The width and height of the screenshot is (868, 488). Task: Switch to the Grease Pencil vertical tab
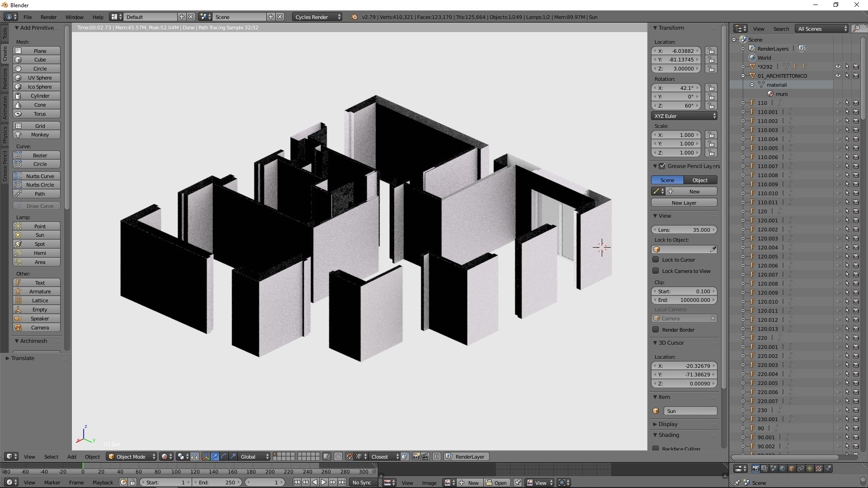pos(5,166)
